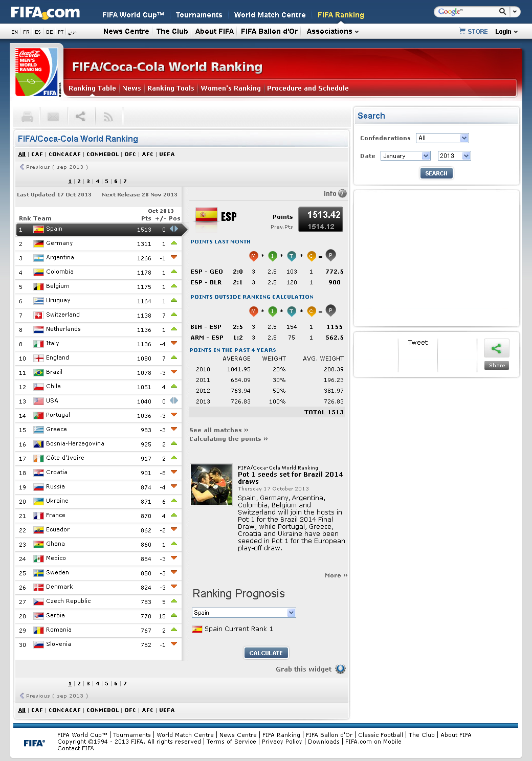532x761 pixels.
Task: Expand the Associations menu
Action: tap(332, 31)
